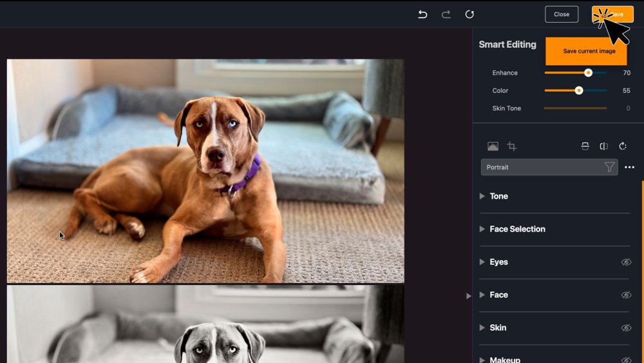Click the Close button

(562, 14)
